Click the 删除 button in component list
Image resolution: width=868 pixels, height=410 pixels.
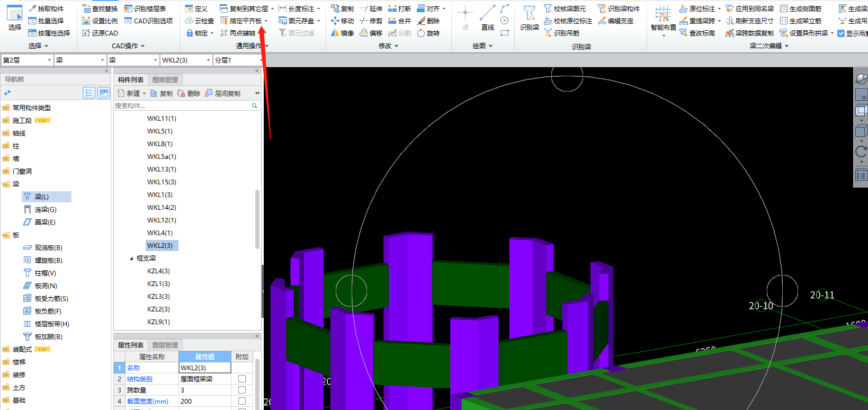coord(189,93)
